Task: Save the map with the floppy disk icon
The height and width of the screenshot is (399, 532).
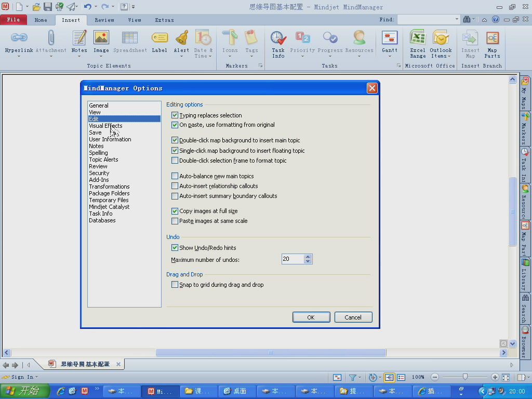Action: (x=47, y=6)
